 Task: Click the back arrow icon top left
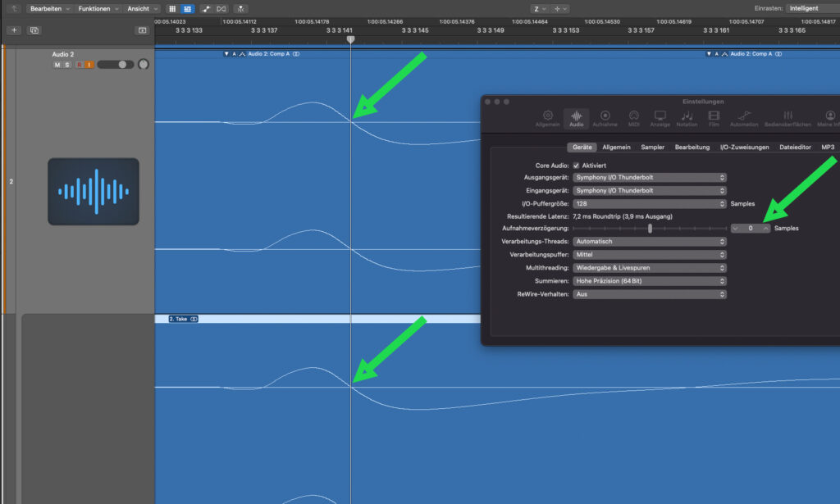15,8
